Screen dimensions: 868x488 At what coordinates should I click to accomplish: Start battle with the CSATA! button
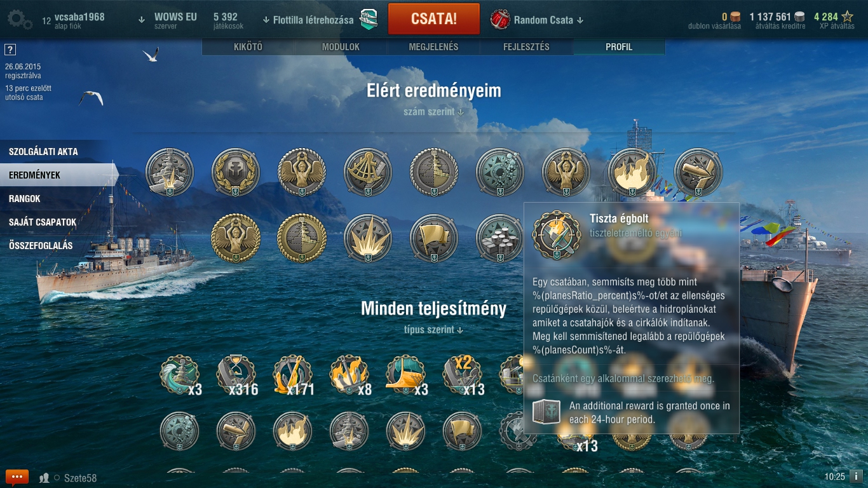[x=434, y=18]
